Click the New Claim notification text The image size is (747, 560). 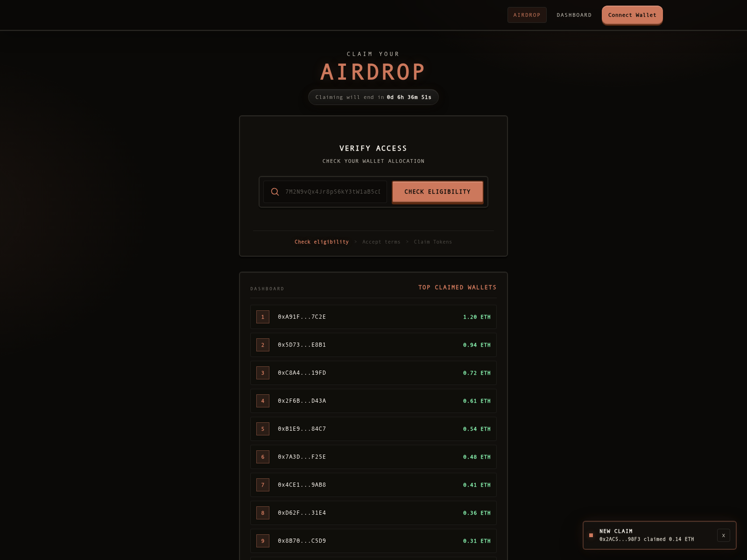coord(647,535)
